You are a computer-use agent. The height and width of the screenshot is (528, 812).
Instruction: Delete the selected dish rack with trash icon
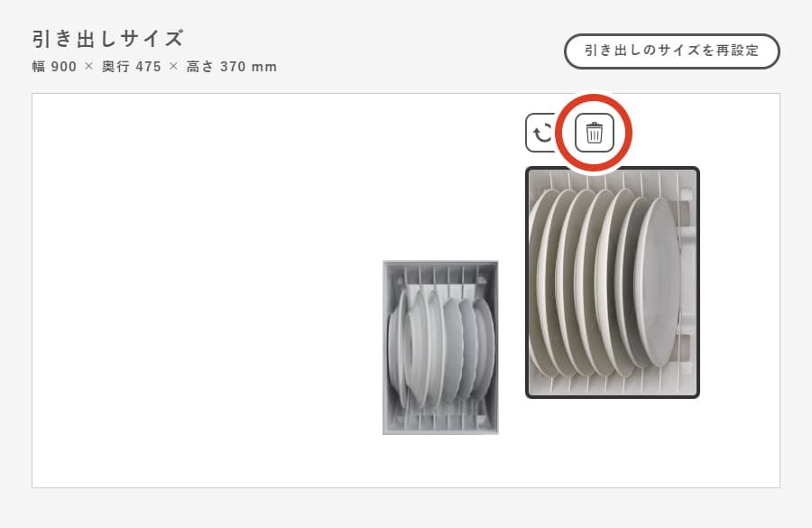tap(594, 134)
